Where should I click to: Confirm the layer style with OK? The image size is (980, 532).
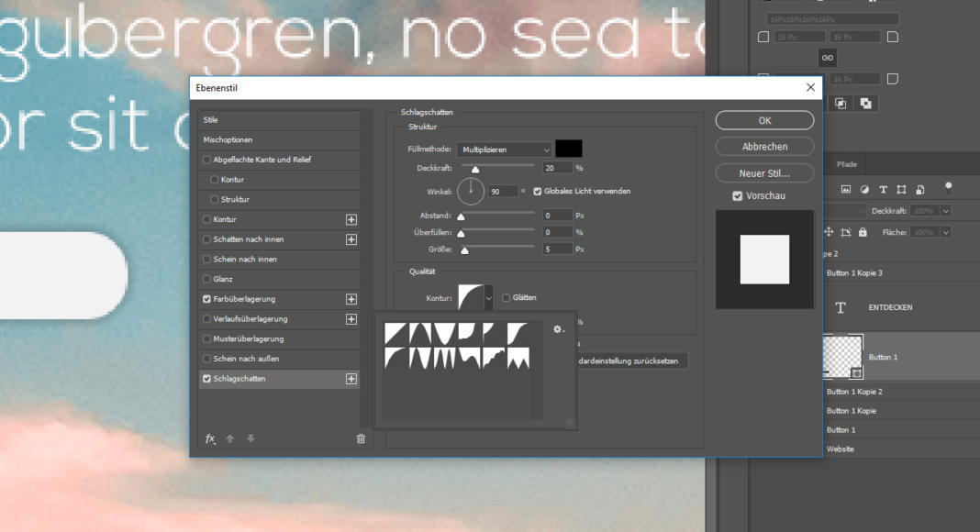pos(763,120)
